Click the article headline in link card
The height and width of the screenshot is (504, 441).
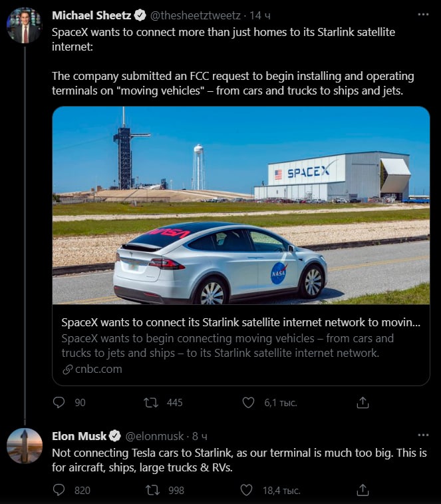click(x=241, y=322)
